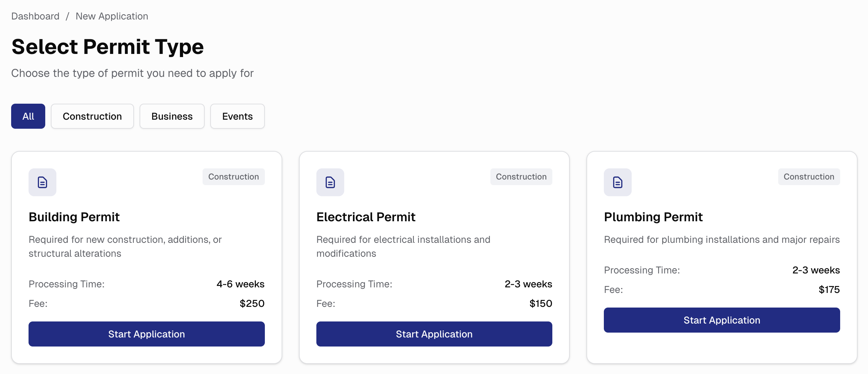Open the Dashboard breadcrumb link
This screenshot has height=374, width=868.
[35, 16]
